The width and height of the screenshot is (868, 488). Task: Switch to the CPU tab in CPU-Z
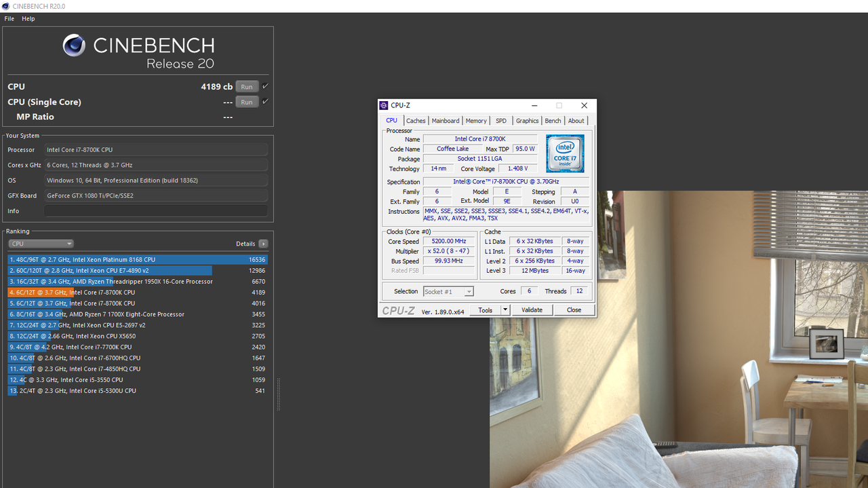click(391, 120)
